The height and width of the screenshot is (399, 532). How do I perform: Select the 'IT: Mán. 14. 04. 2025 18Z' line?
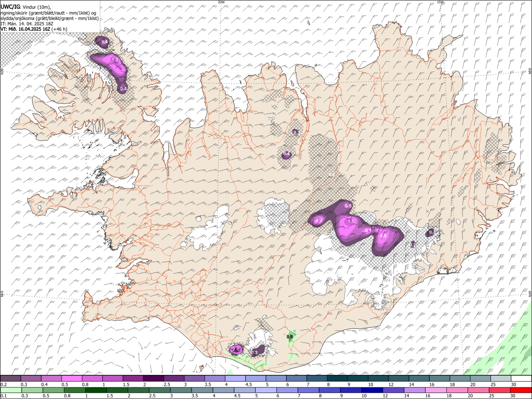pyautogui.click(x=27, y=24)
